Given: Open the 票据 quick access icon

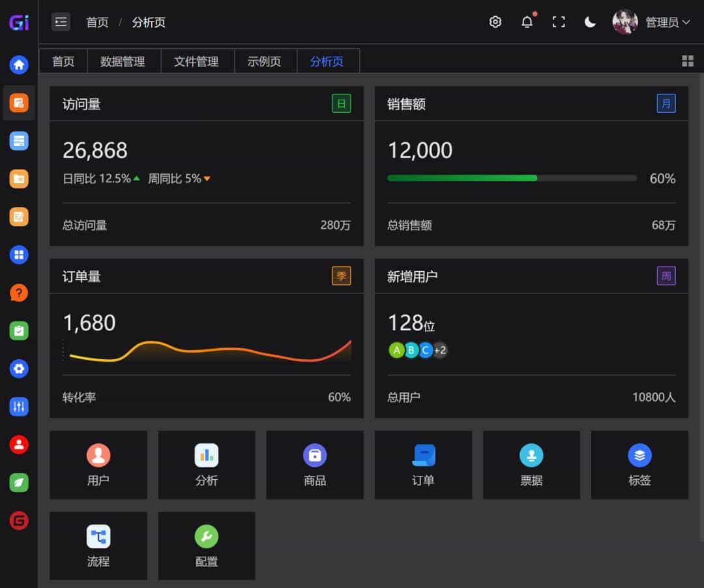Looking at the screenshot, I should click(531, 465).
